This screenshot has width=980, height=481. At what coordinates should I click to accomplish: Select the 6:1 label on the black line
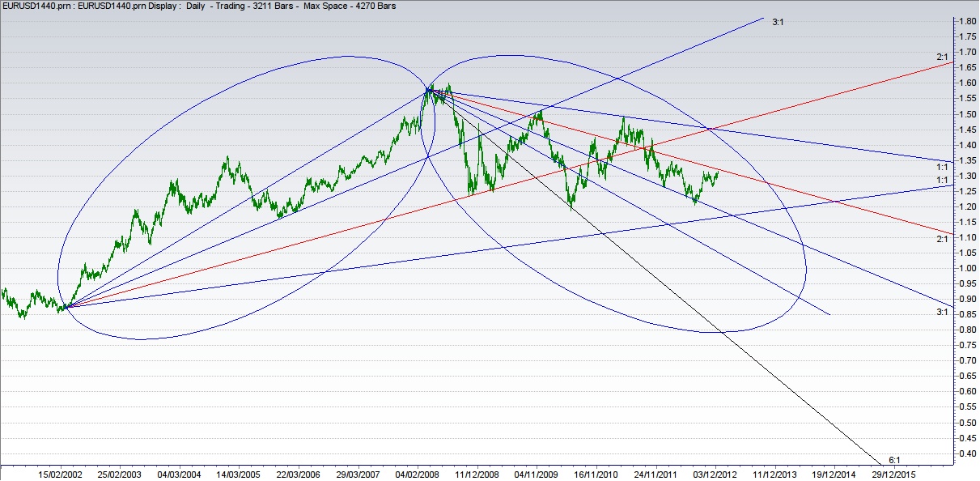point(893,459)
